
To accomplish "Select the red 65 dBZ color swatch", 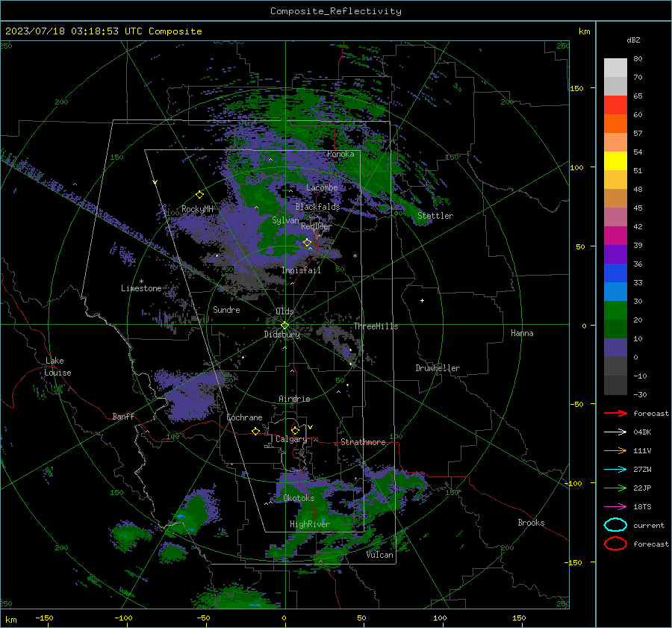I will (615, 105).
